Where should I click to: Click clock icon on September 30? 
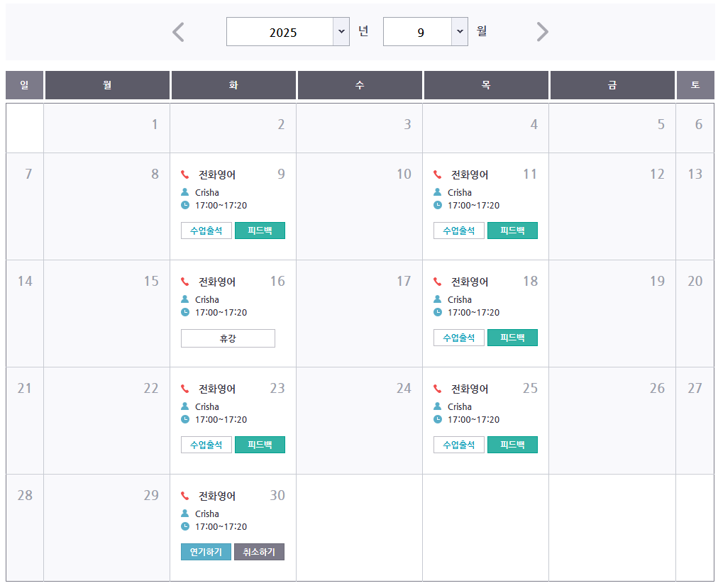click(185, 526)
